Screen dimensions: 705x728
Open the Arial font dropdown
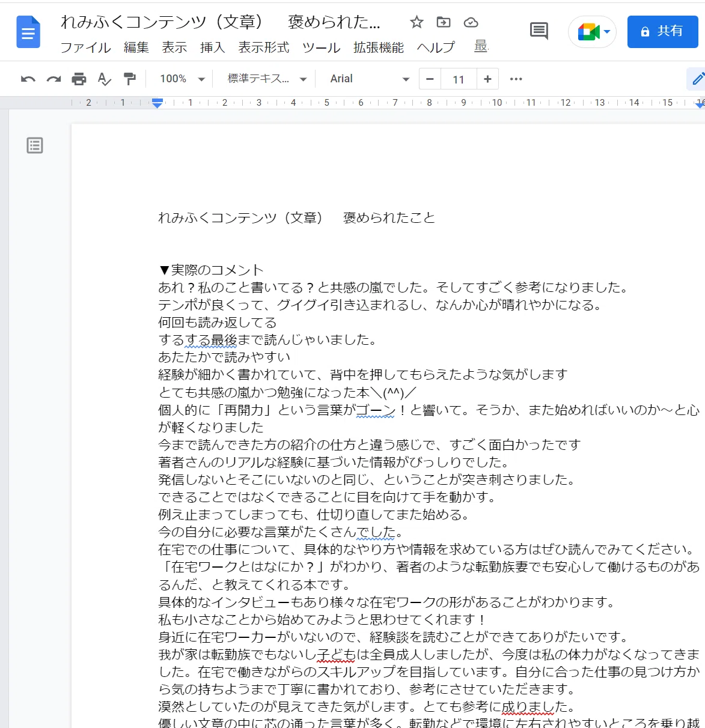pyautogui.click(x=369, y=79)
